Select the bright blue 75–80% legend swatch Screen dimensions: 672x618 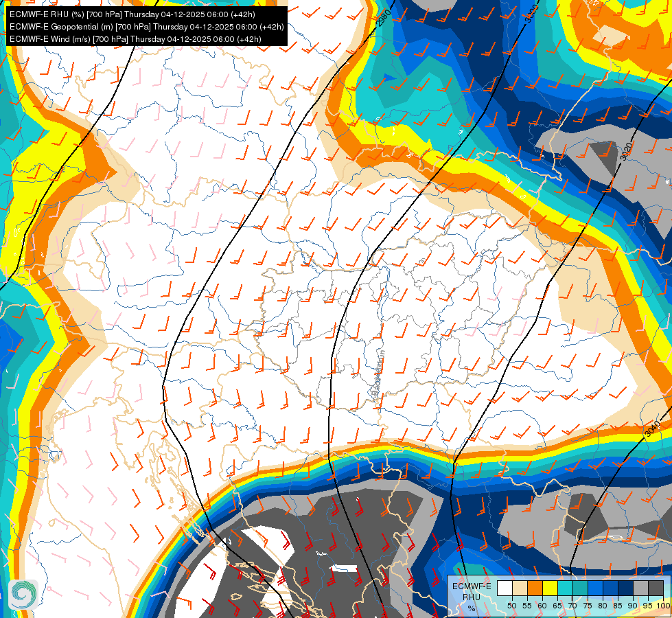click(595, 588)
